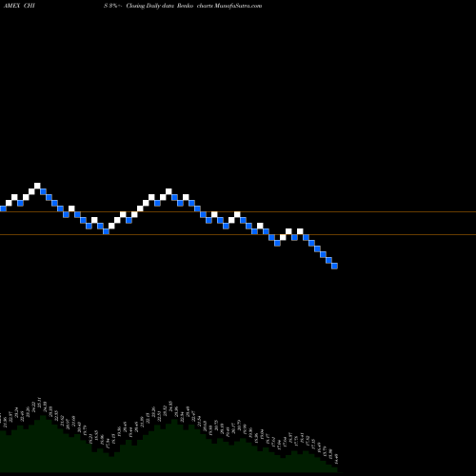
Task: Click the AMEX exchange label in header
Action: coord(11,6)
